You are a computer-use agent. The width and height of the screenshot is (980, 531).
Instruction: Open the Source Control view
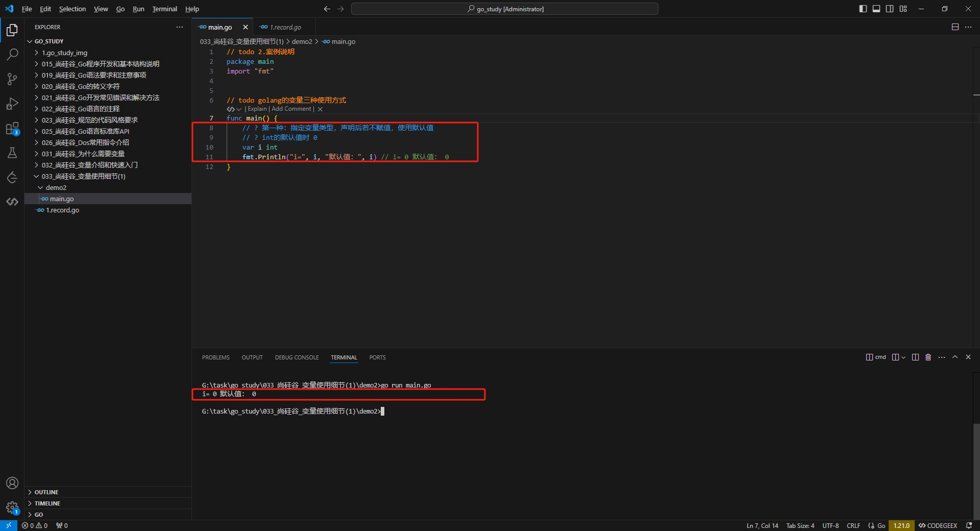12,79
